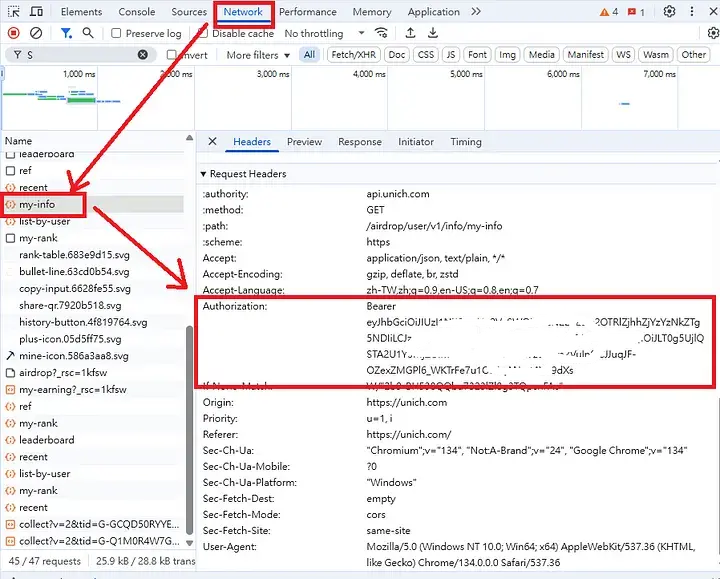Switch to the Elements tab
Screen dimensions: 720x579
81,12
